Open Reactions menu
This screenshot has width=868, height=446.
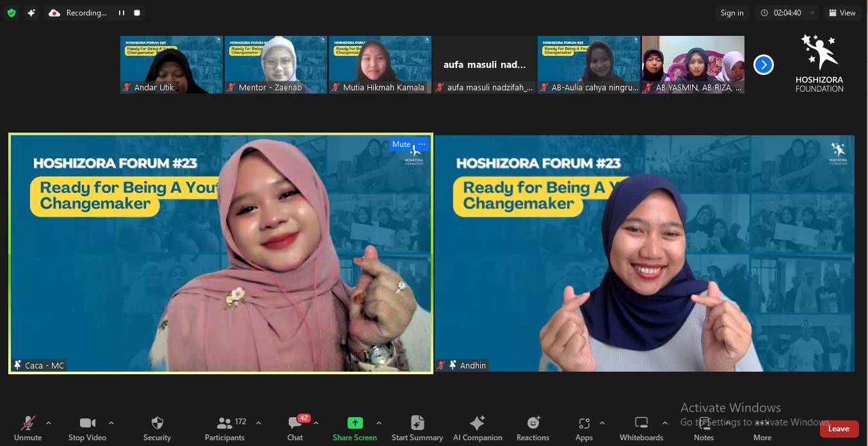click(533, 428)
